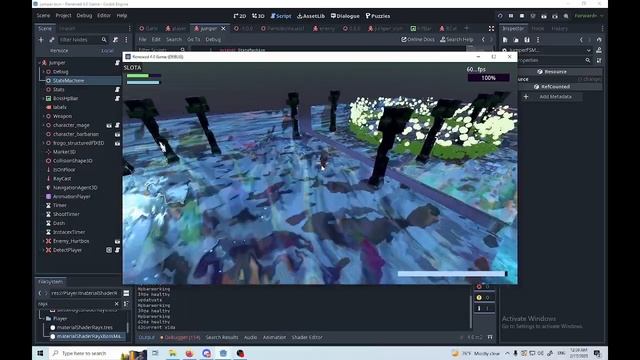Screen dimensions: 640x360
Task: Select the Local scene tree view
Action: pos(107,51)
